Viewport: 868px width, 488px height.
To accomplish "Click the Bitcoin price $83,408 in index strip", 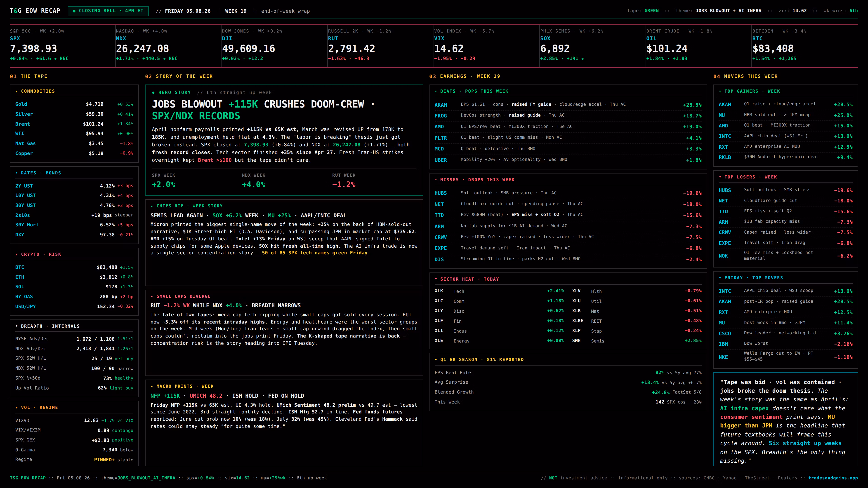I will tap(773, 49).
